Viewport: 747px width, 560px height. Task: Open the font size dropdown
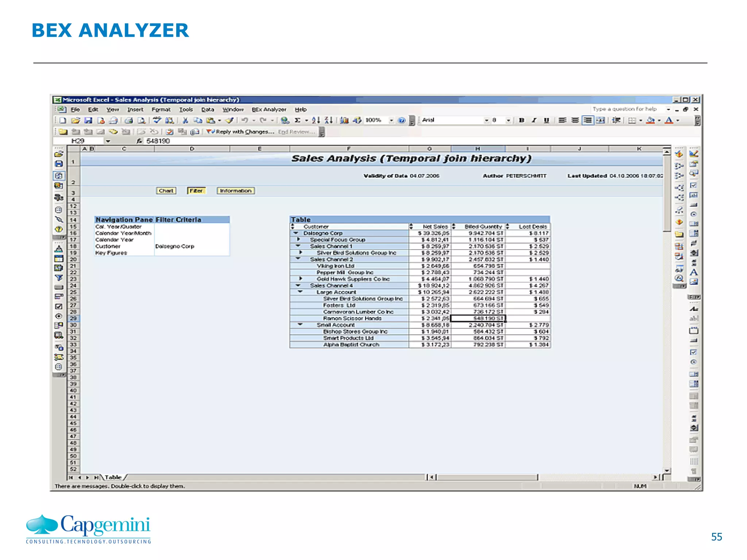pyautogui.click(x=508, y=120)
